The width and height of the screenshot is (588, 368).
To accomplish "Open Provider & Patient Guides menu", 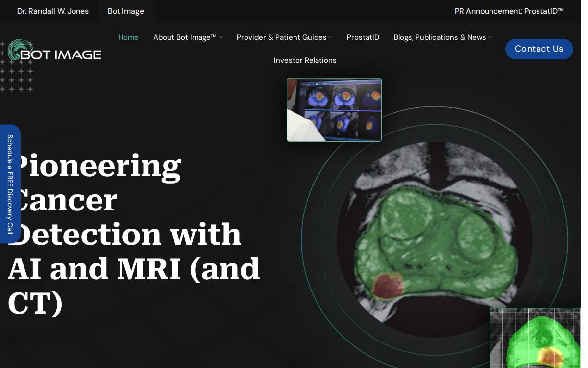I will tap(281, 37).
